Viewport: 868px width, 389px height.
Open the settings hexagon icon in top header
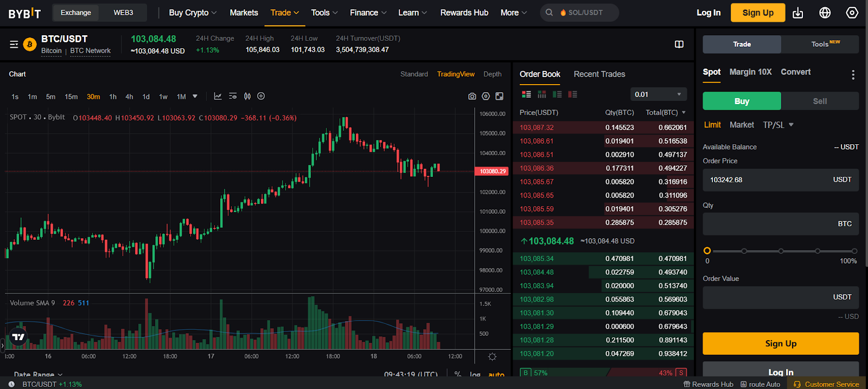pyautogui.click(x=852, y=12)
